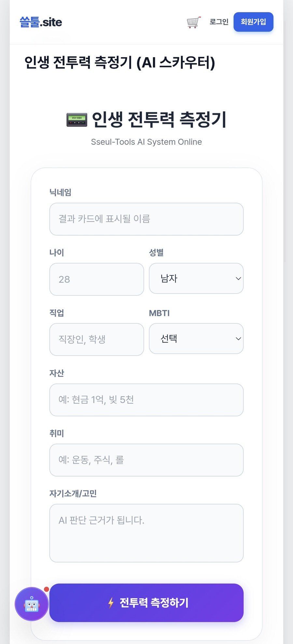Open the shopping cart icon
This screenshot has height=644, width=293.
tap(193, 21)
